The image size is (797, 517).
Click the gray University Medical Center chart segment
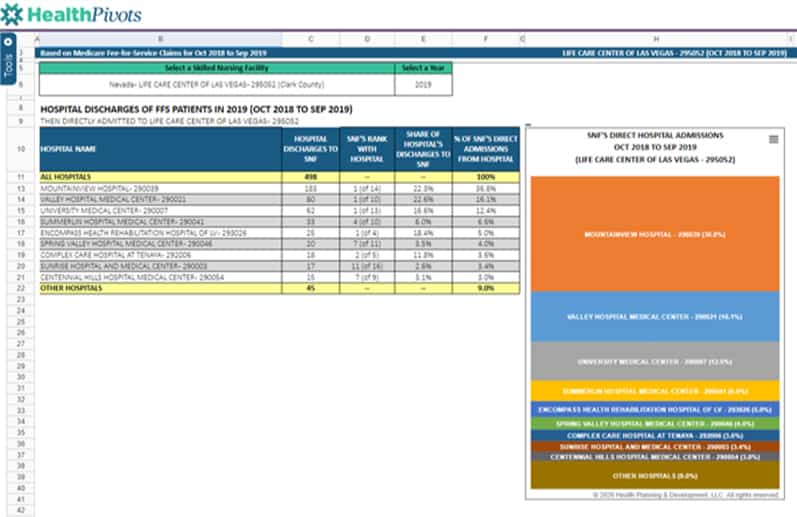[655, 361]
